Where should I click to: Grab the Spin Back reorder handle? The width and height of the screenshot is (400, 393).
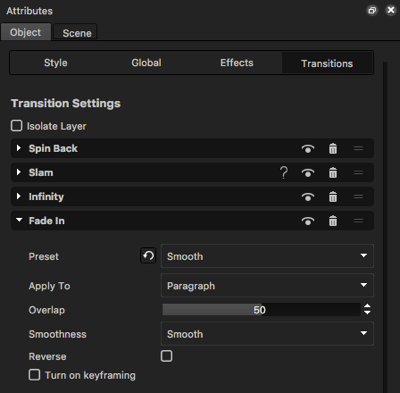point(358,148)
